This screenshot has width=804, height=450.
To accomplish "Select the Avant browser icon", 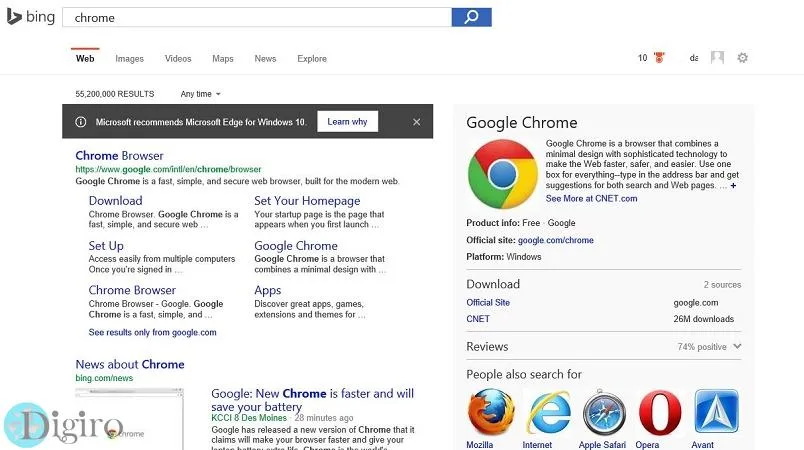I will pyautogui.click(x=717, y=412).
